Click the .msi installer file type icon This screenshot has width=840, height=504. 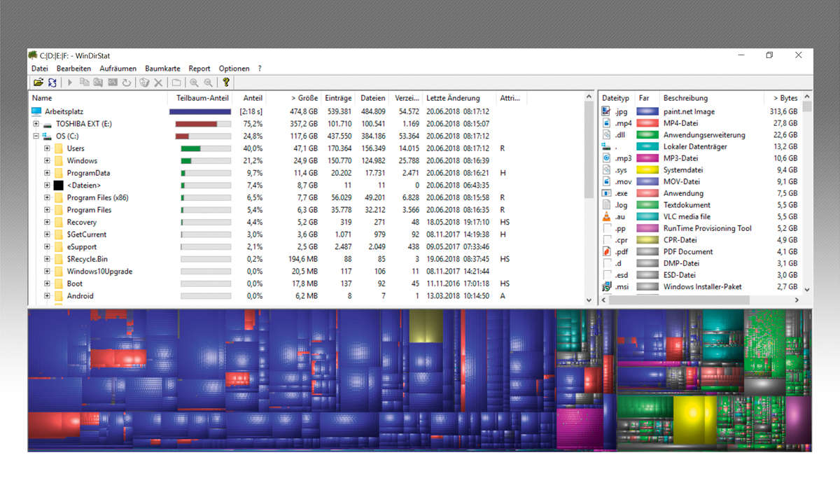tap(607, 286)
